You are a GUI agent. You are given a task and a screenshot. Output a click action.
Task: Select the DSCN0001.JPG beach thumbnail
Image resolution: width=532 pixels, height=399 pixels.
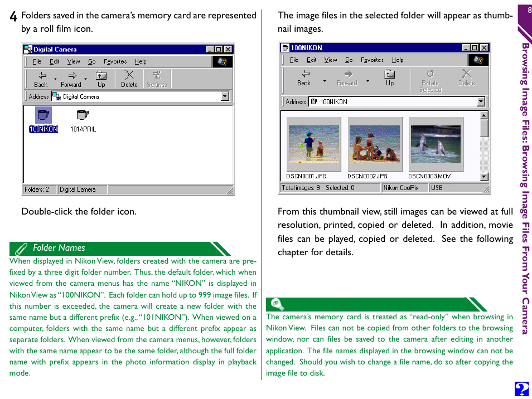[313, 144]
